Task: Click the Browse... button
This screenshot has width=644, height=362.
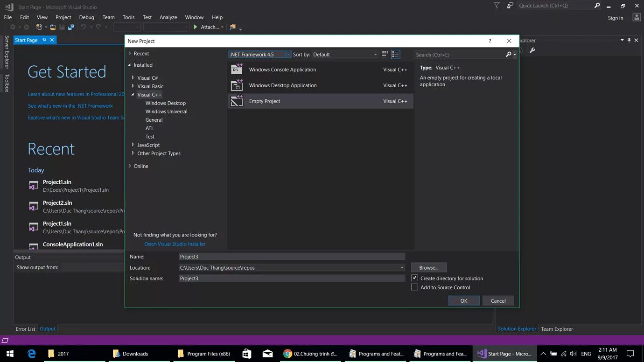Action: point(429,268)
